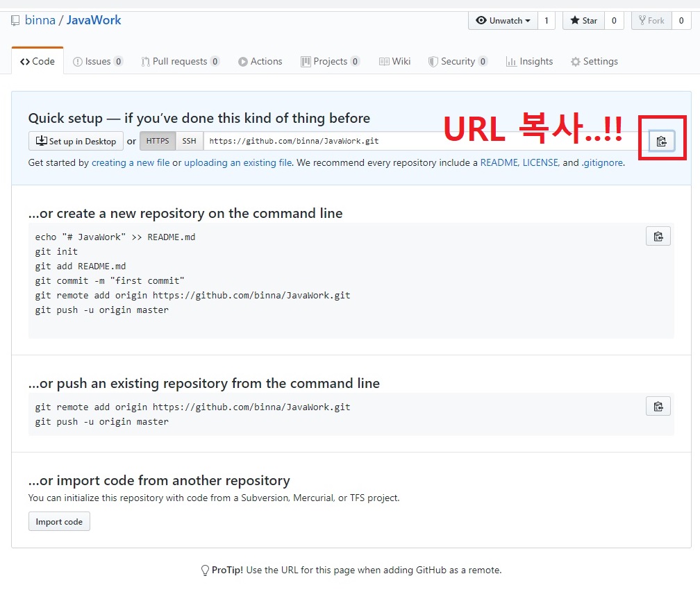The image size is (700, 592).
Task: Open repository Settings tab
Action: point(594,61)
